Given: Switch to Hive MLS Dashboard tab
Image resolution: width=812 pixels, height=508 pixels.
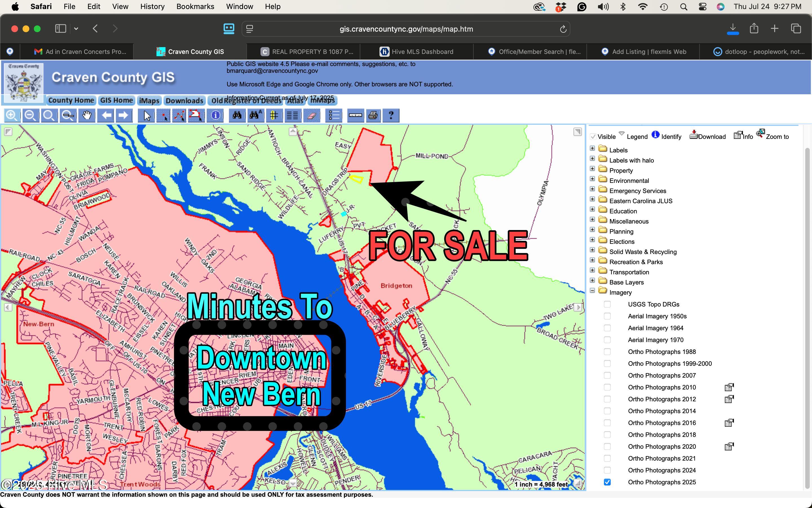Looking at the screenshot, I should (416, 52).
